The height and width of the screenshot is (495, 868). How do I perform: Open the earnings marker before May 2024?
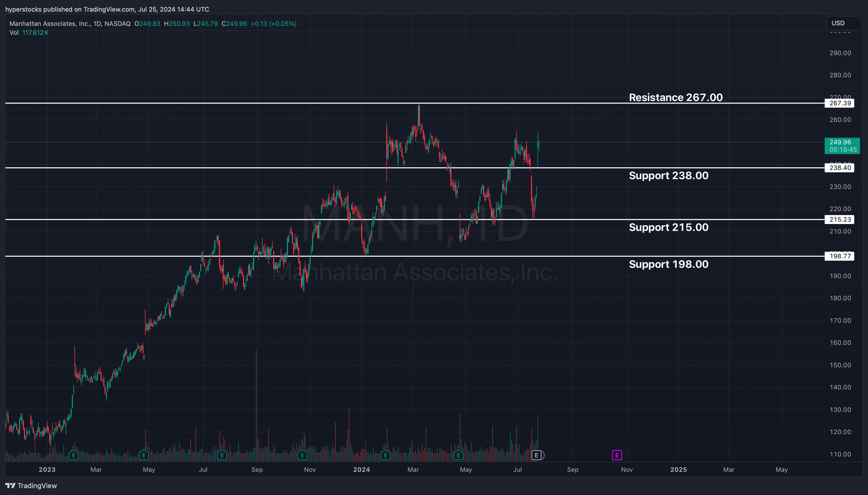(458, 455)
